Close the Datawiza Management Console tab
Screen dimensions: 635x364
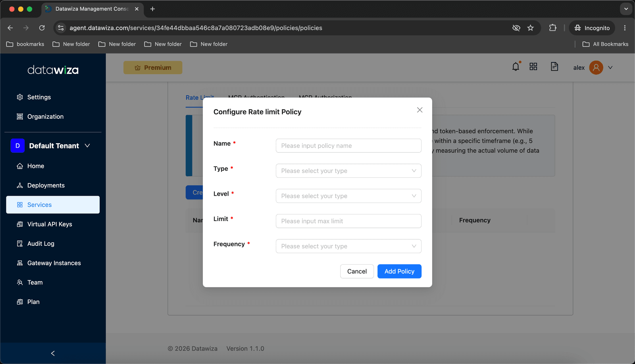pyautogui.click(x=137, y=9)
